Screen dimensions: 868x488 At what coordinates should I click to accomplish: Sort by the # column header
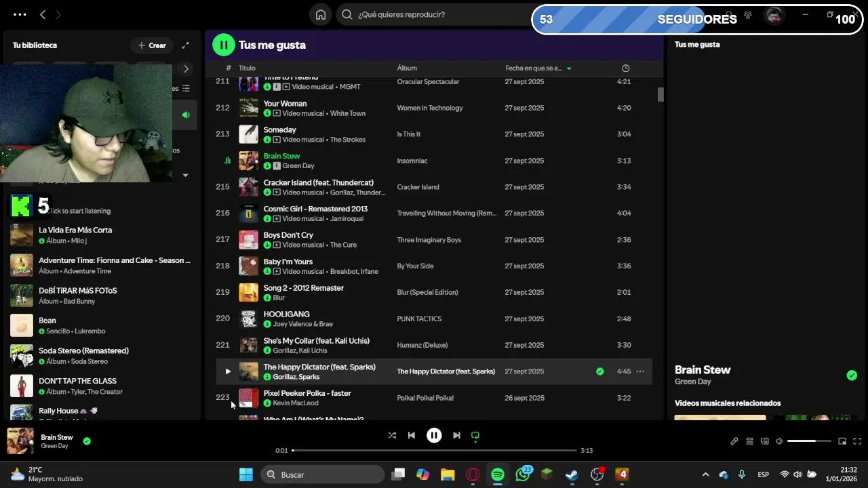[229, 68]
